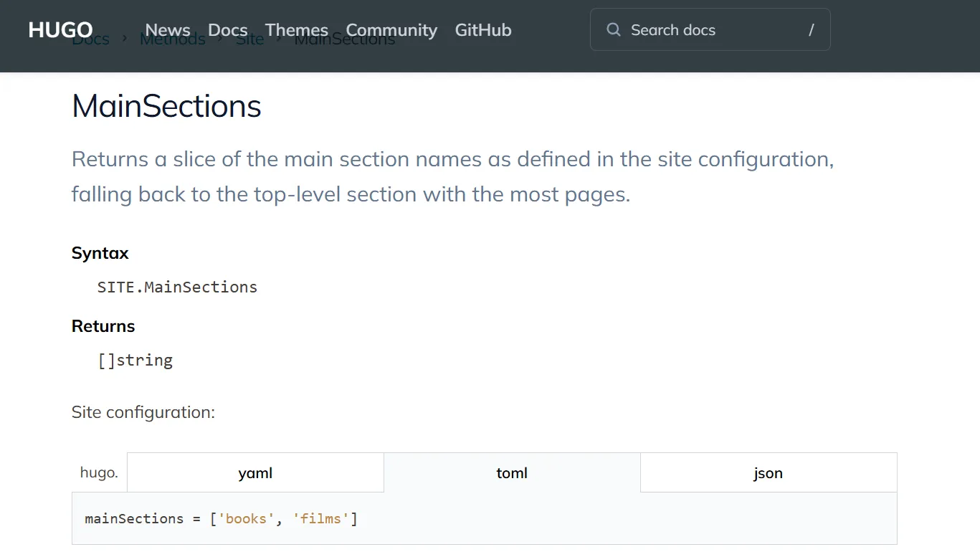Click the 'hugo.' file prefix label

coord(99,472)
